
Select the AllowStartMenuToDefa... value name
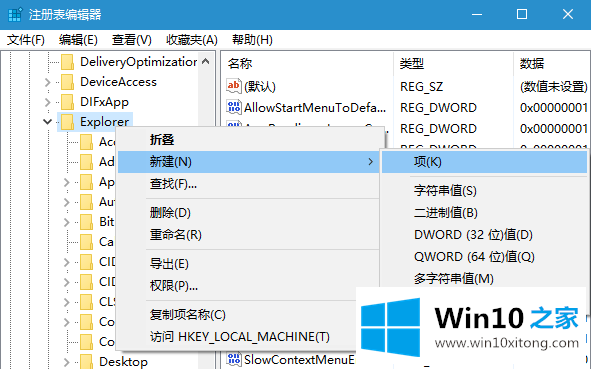[x=315, y=108]
